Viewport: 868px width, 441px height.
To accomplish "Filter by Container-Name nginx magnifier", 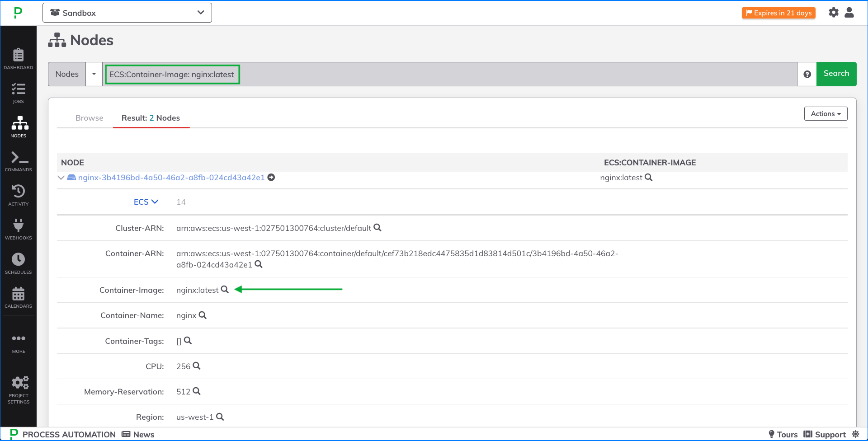I will pyautogui.click(x=203, y=315).
